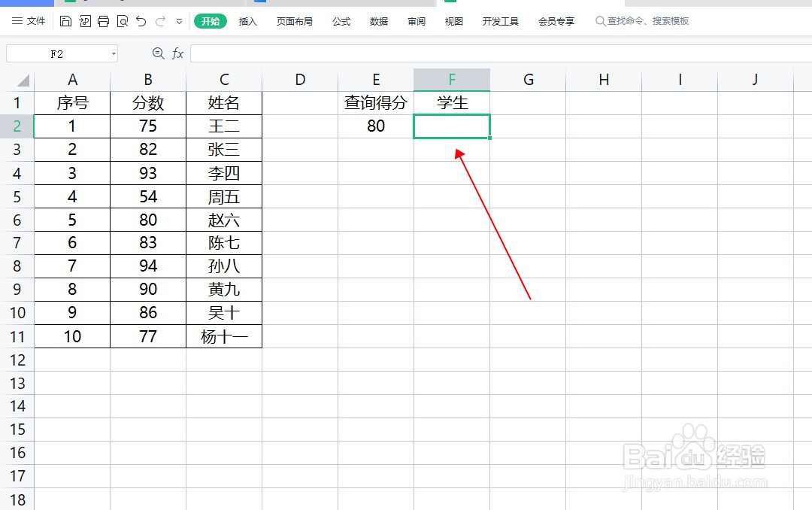Screen dimensions: 812x510
Task: Click the fx Insert Function icon
Action: pos(177,53)
